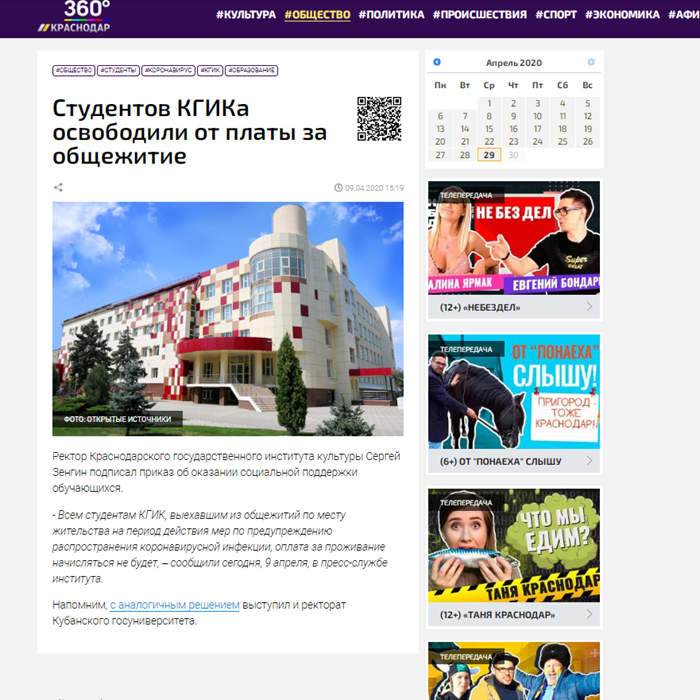
Task: Follow the 'с аналогичным решением' link
Action: click(175, 605)
